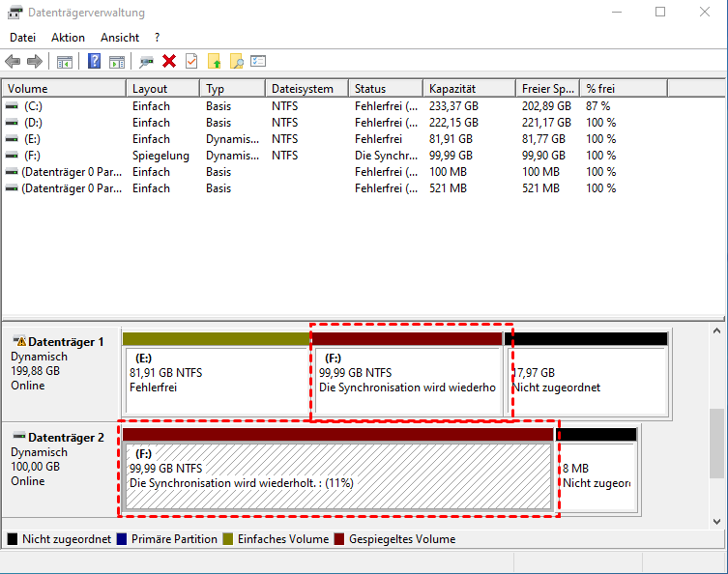Click the list view settings toolbar icon
This screenshot has height=574, width=728.
(258, 61)
